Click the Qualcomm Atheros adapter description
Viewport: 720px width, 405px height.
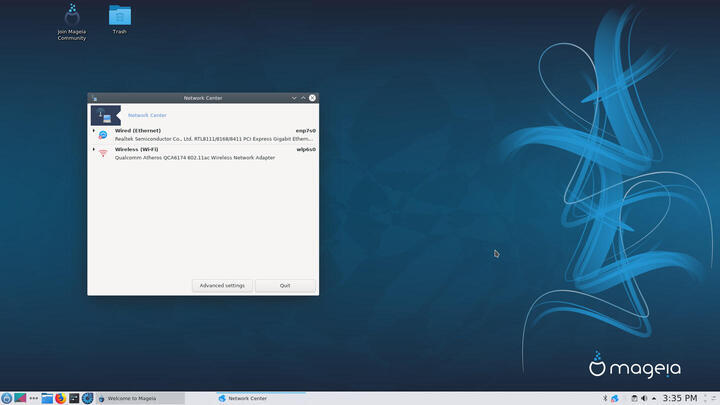195,158
